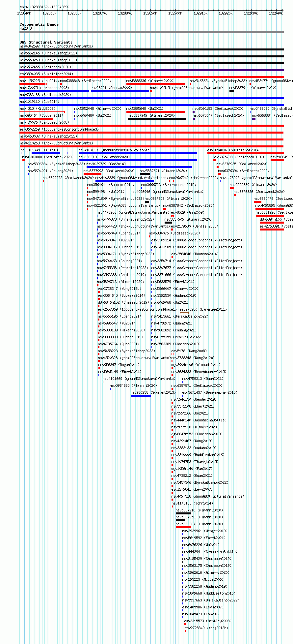
Task: Click the nsv6562455 (Sedlazeck2020) label
Action: (x=45, y=67)
